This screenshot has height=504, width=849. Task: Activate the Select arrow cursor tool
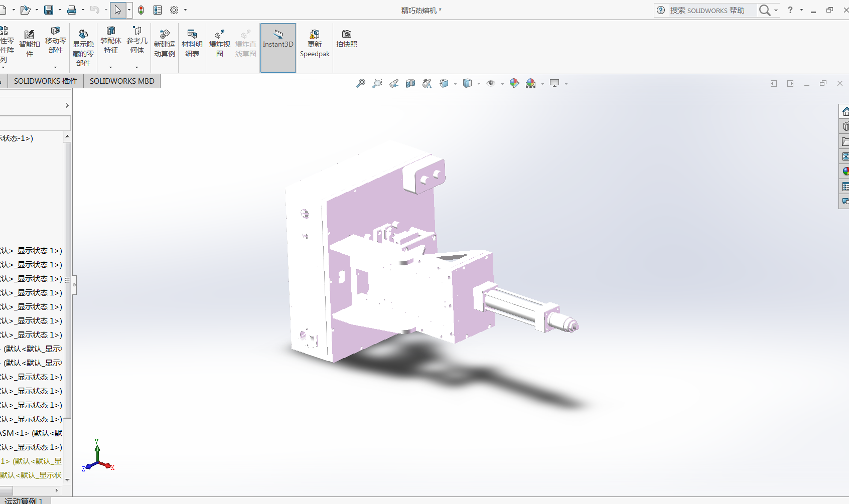tap(118, 10)
